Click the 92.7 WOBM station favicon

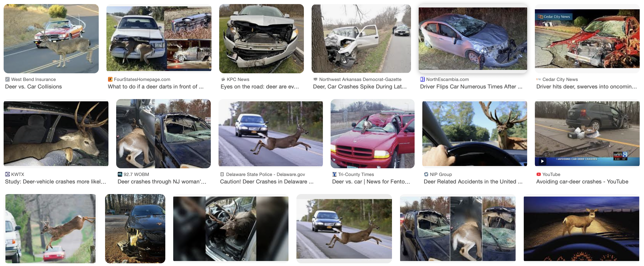point(120,174)
